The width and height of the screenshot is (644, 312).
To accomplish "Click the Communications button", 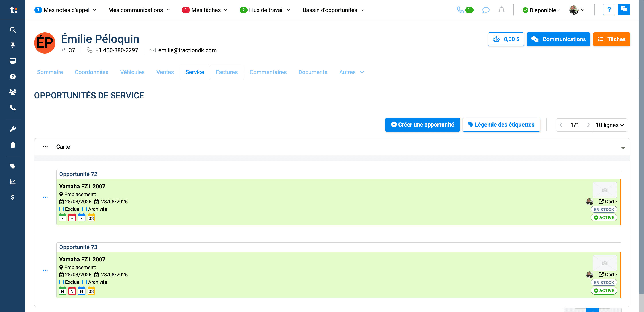I will pyautogui.click(x=558, y=39).
